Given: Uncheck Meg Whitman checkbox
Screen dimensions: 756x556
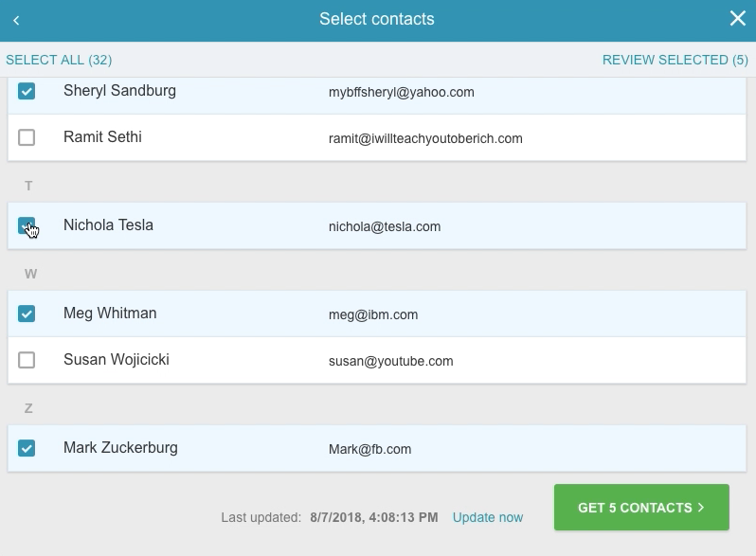Looking at the screenshot, I should 27,314.
